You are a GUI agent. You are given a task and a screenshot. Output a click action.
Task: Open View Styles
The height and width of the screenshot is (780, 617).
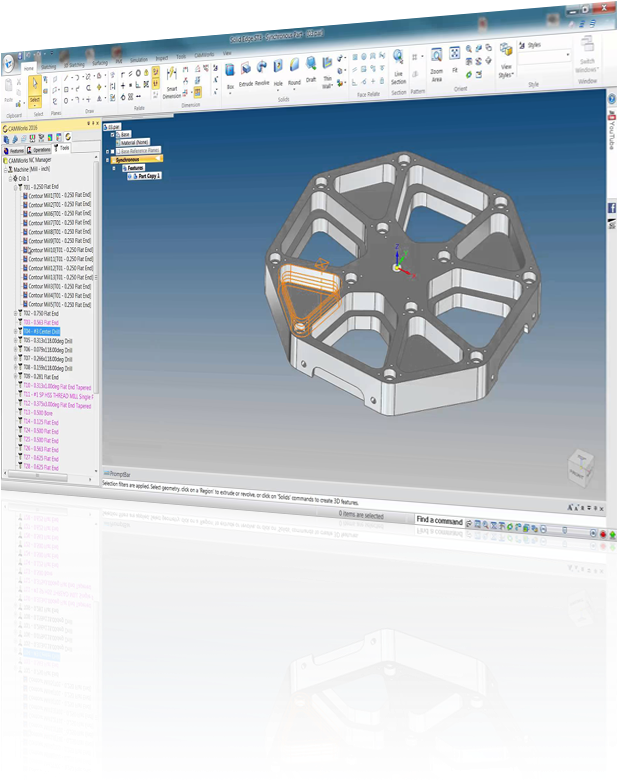(x=506, y=60)
